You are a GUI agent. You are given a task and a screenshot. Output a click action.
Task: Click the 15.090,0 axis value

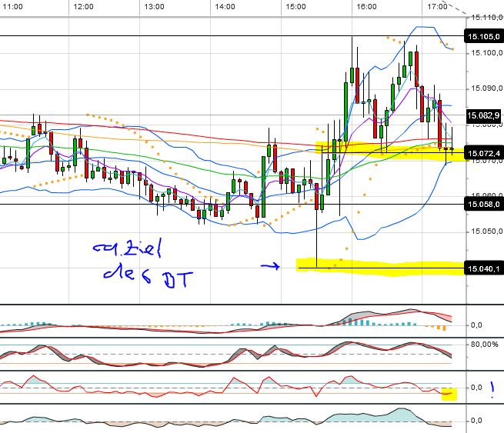pos(486,88)
